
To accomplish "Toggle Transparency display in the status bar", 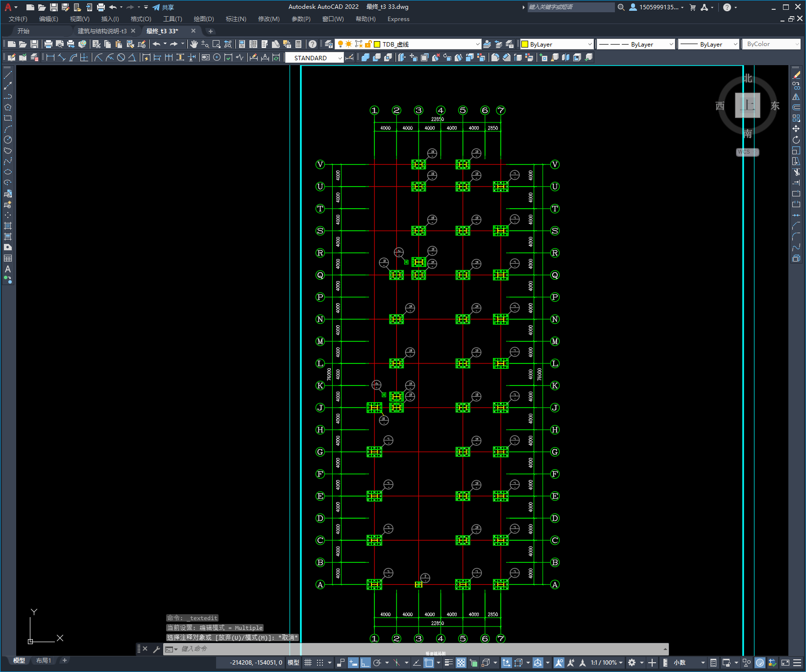I will click(461, 663).
